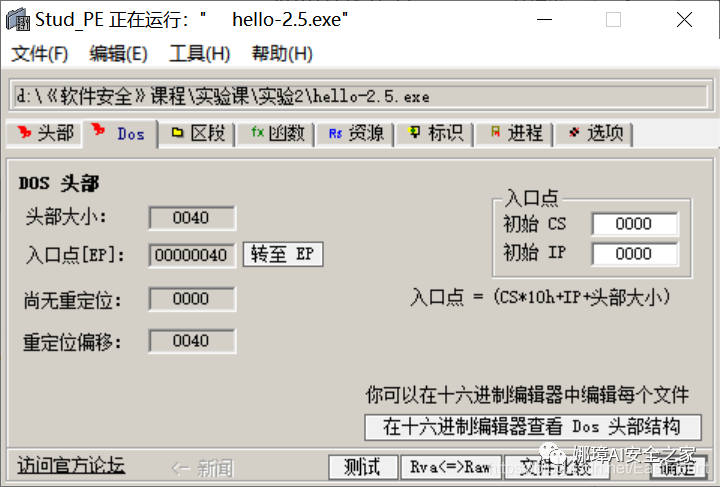Click the 测试 test button
Screen dimensions: 720x487
coord(363,467)
